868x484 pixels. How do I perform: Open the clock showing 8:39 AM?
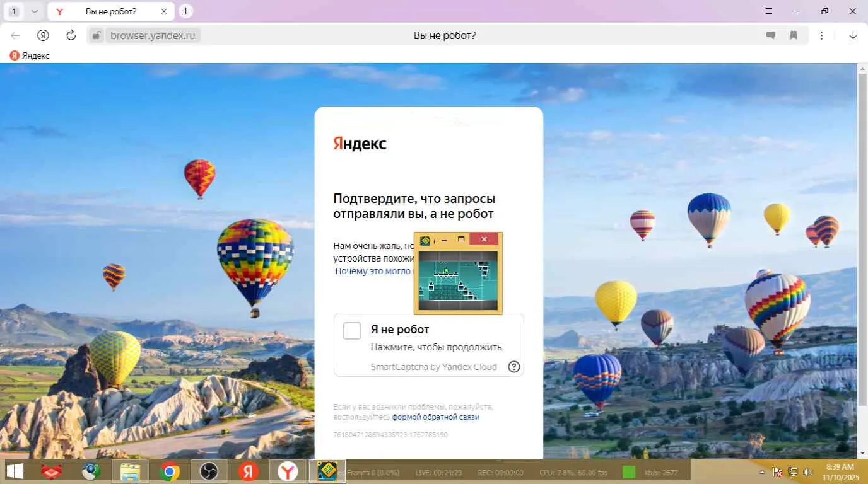[x=840, y=471]
